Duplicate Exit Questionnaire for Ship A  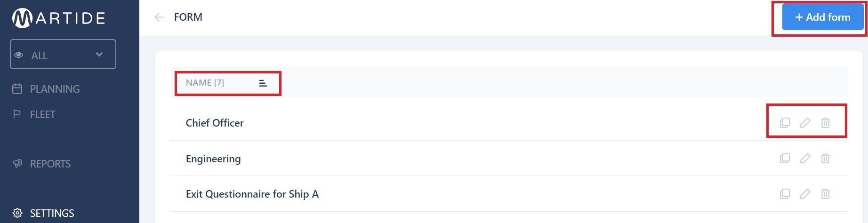(785, 194)
